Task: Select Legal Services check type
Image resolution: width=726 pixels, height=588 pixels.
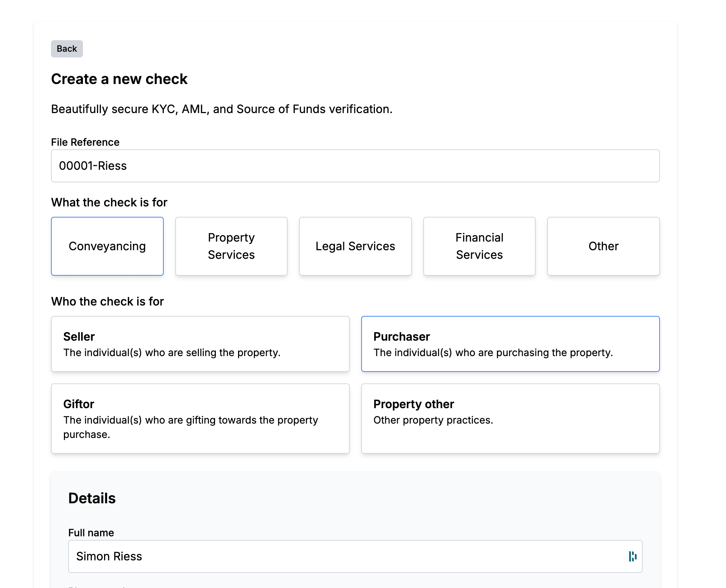Action: (x=355, y=246)
